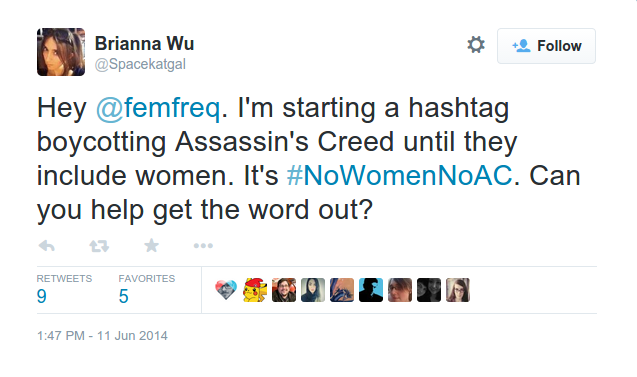Open the Pikachu avatar user profile
Viewport: 637px width, 377px height.
click(x=255, y=290)
